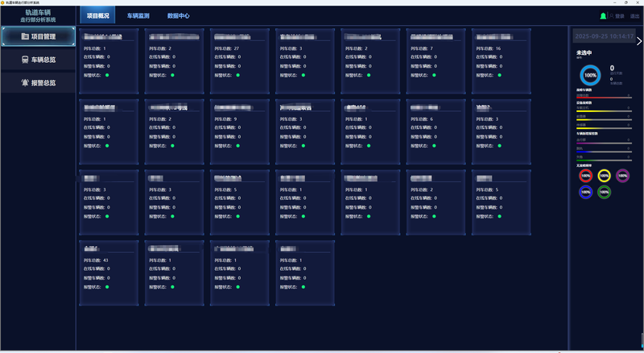Click the train icon beside 车辆总览

(x=25, y=60)
